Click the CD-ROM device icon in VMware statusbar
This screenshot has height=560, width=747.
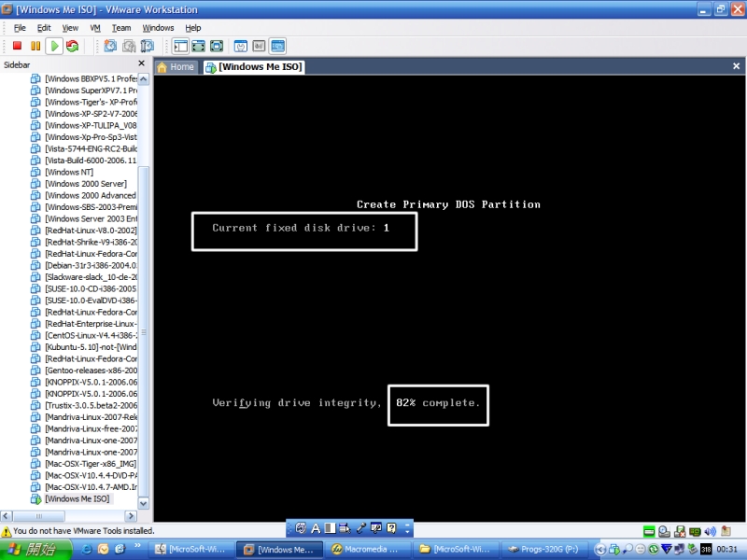(664, 531)
